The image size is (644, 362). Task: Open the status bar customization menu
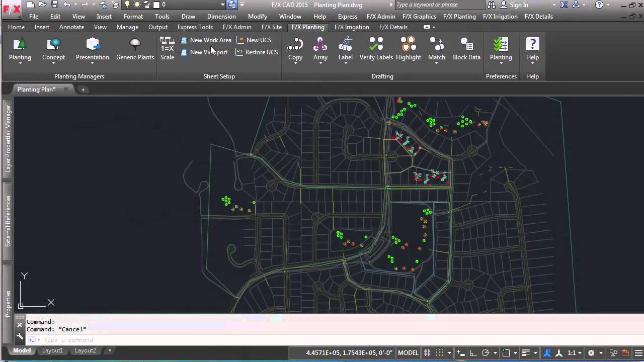[x=638, y=353]
